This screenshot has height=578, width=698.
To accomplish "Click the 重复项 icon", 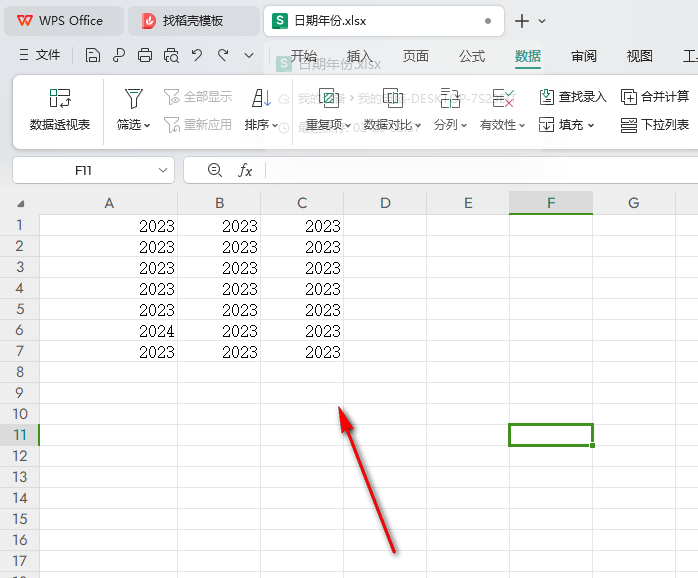I will click(x=329, y=98).
